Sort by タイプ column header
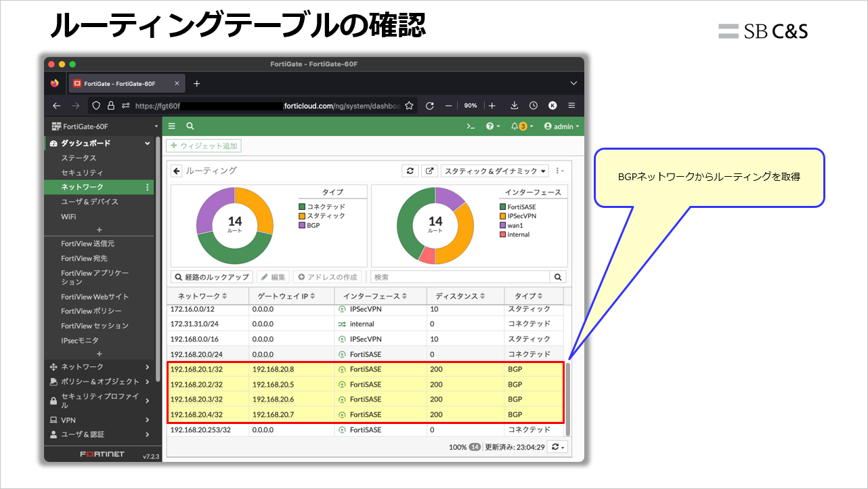Viewport: 868px width, 489px height. point(534,296)
